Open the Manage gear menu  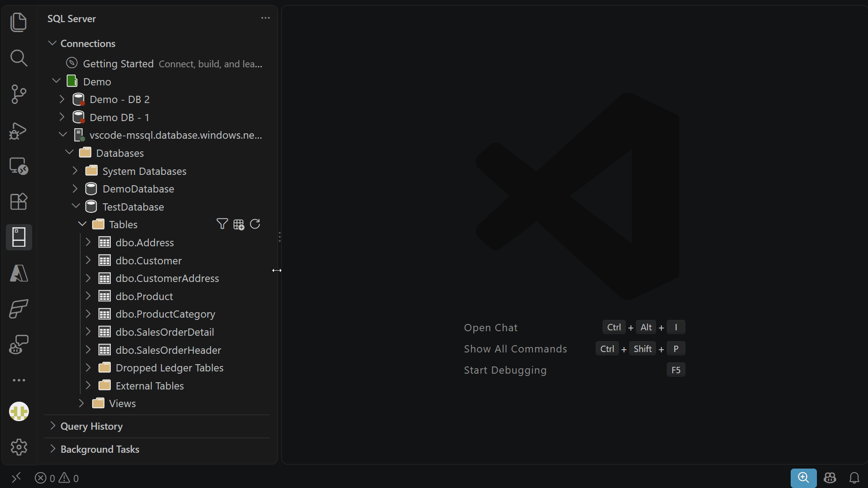(19, 447)
